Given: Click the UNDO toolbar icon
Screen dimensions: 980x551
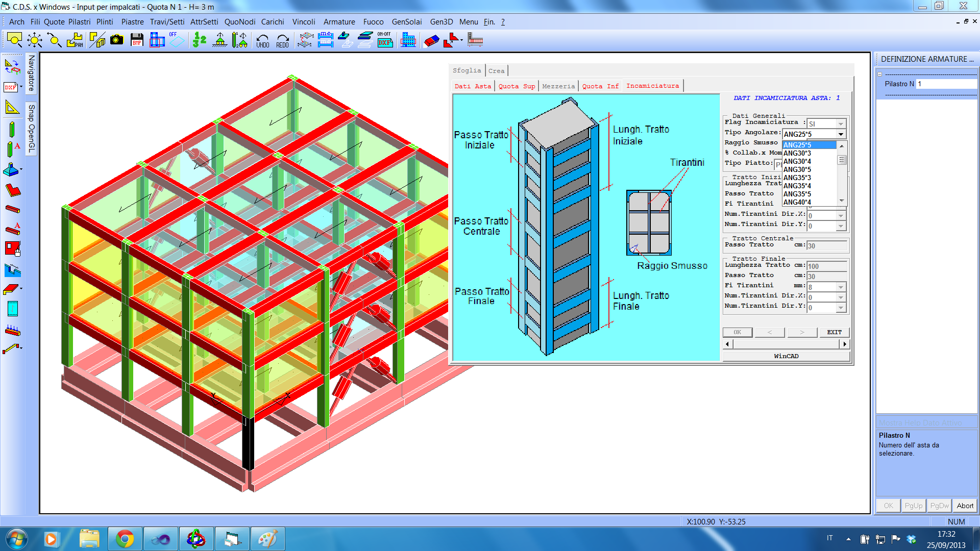Looking at the screenshot, I should point(263,40).
